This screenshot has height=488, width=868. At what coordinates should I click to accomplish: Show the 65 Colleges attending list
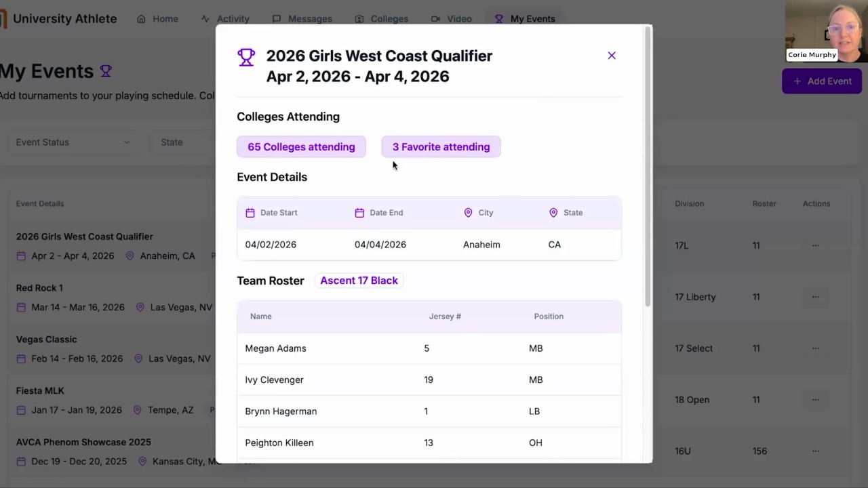tap(301, 147)
